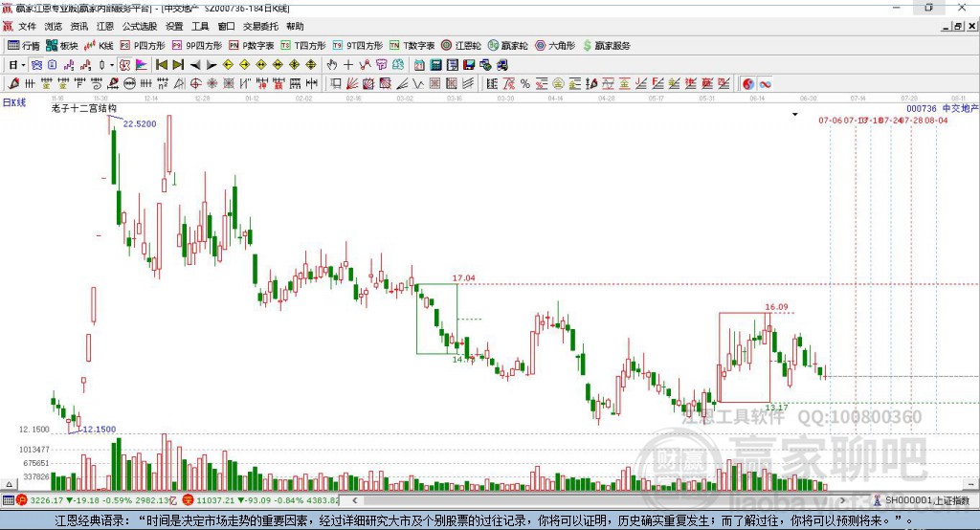
Task: Expand the candlestick style dropdown arrow
Action: [112, 65]
